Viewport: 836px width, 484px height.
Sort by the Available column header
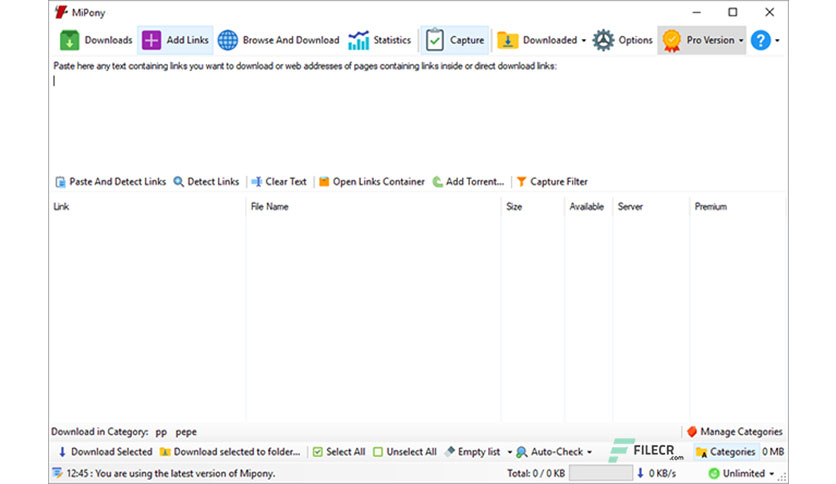point(589,207)
